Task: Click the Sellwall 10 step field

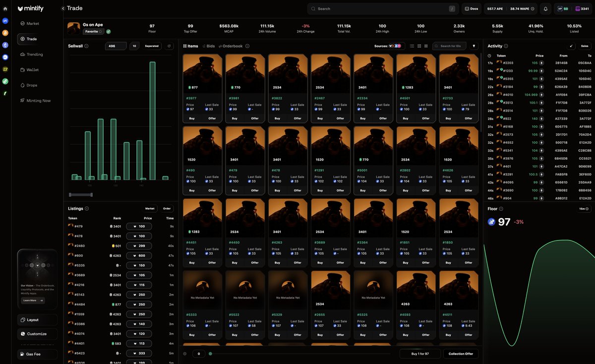Action: pyautogui.click(x=134, y=46)
